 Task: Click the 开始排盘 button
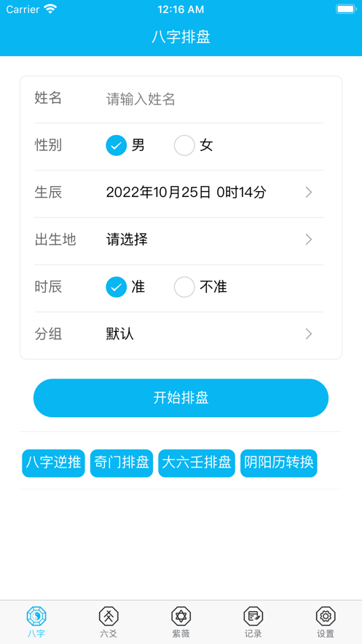pyautogui.click(x=181, y=398)
